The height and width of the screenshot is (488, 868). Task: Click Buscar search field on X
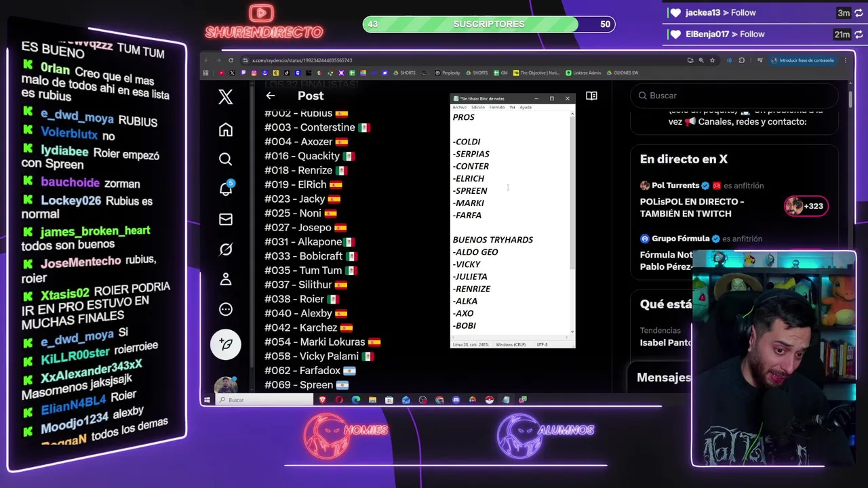(x=734, y=96)
